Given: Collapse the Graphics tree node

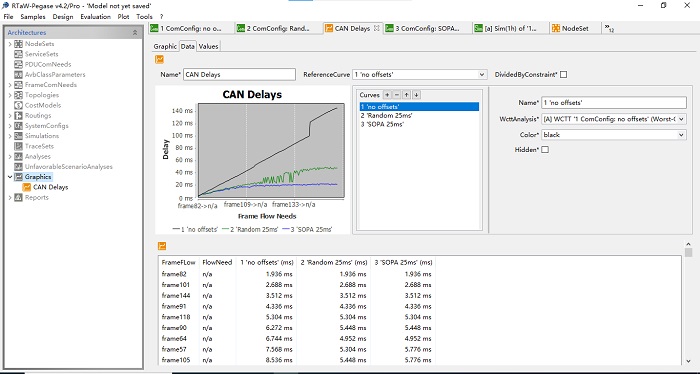Looking at the screenshot, I should pos(10,177).
